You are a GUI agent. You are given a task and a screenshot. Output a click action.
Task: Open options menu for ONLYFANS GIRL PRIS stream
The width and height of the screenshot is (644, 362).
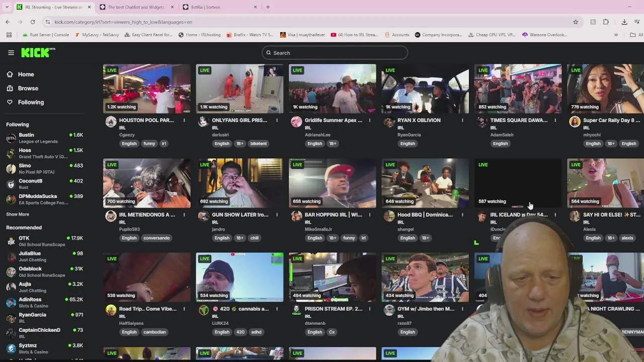coord(277,120)
